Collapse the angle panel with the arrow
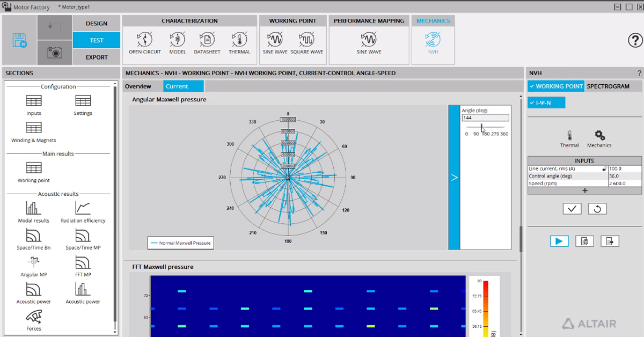This screenshot has width=644, height=337. coord(454,177)
